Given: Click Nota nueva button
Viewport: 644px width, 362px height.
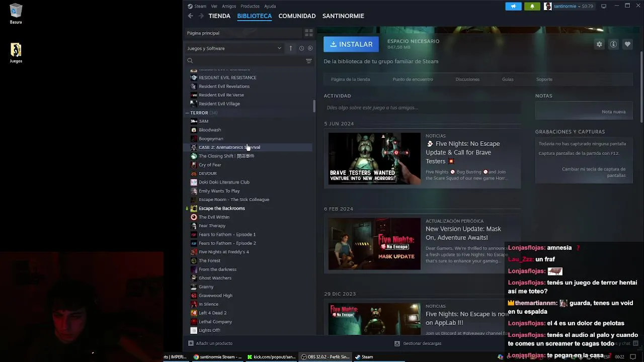Looking at the screenshot, I should [x=613, y=112].
